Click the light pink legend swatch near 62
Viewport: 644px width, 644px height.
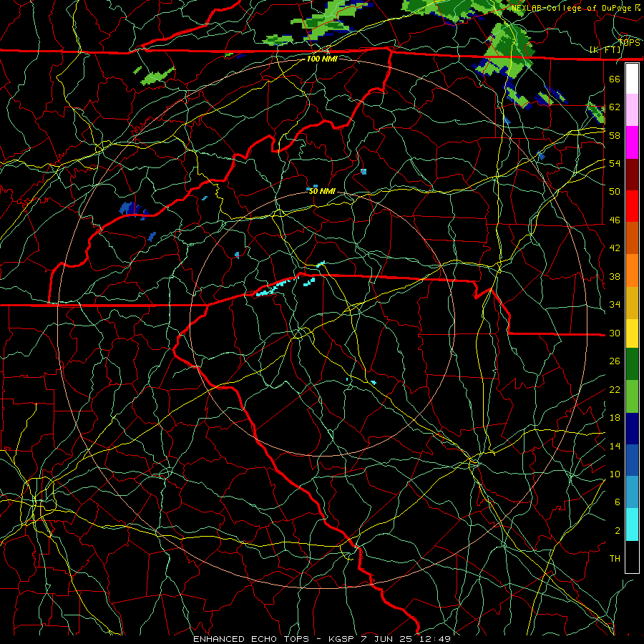point(632,110)
